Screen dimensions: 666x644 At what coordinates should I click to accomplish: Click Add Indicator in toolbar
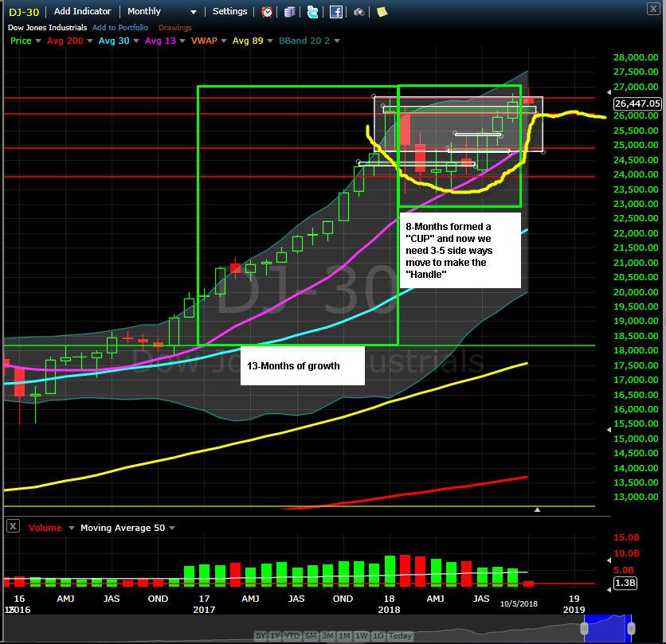pyautogui.click(x=82, y=11)
